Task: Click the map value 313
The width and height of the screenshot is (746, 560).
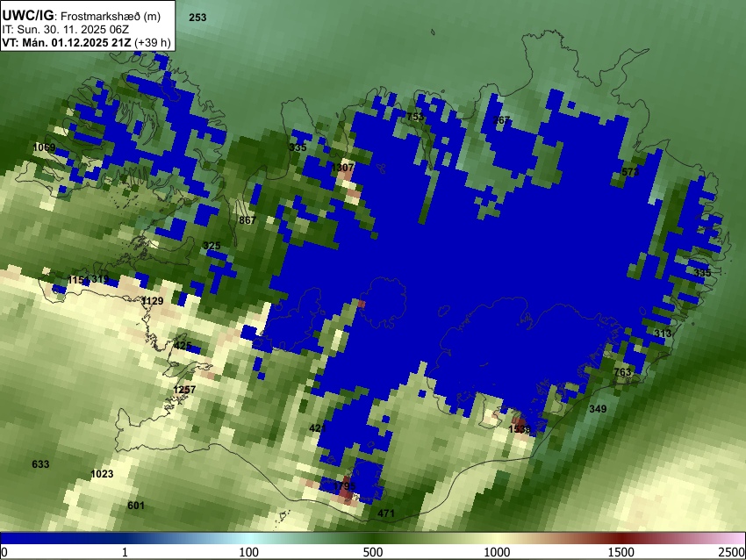Action: click(663, 334)
